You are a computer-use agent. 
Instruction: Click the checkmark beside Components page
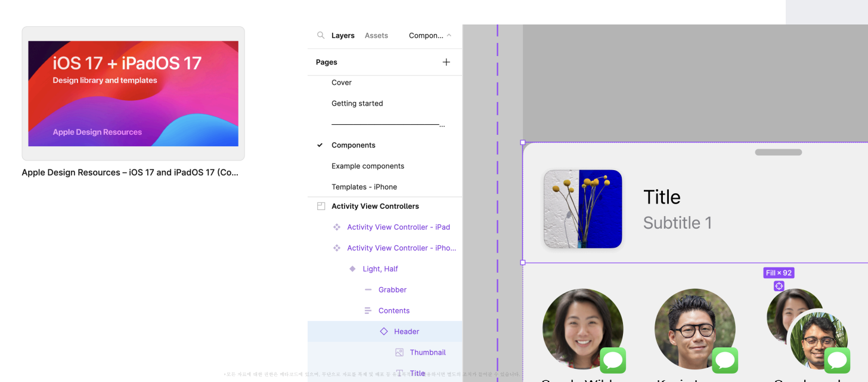click(x=320, y=145)
